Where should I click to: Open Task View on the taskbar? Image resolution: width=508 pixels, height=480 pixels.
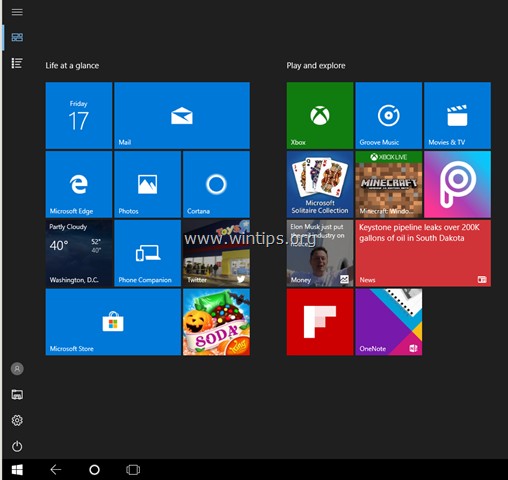(133, 470)
